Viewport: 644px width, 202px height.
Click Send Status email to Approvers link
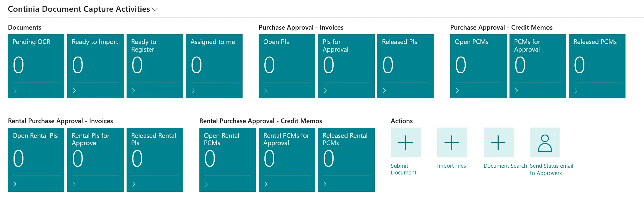(x=551, y=169)
